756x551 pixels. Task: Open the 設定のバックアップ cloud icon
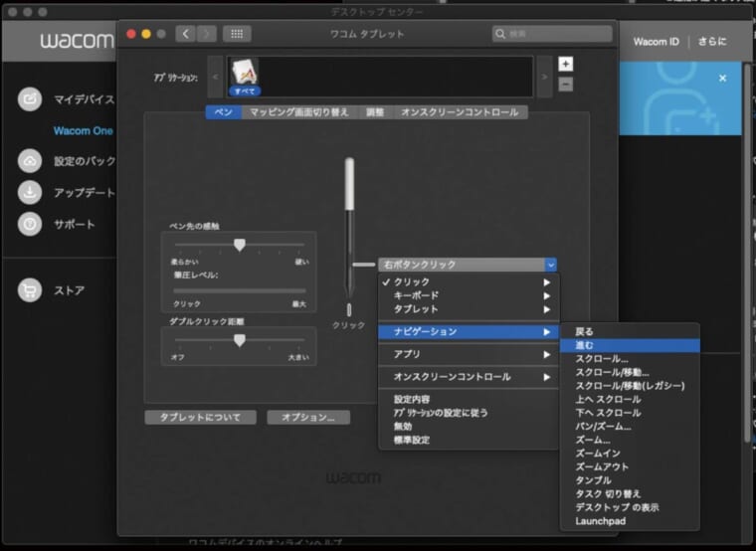click(30, 161)
